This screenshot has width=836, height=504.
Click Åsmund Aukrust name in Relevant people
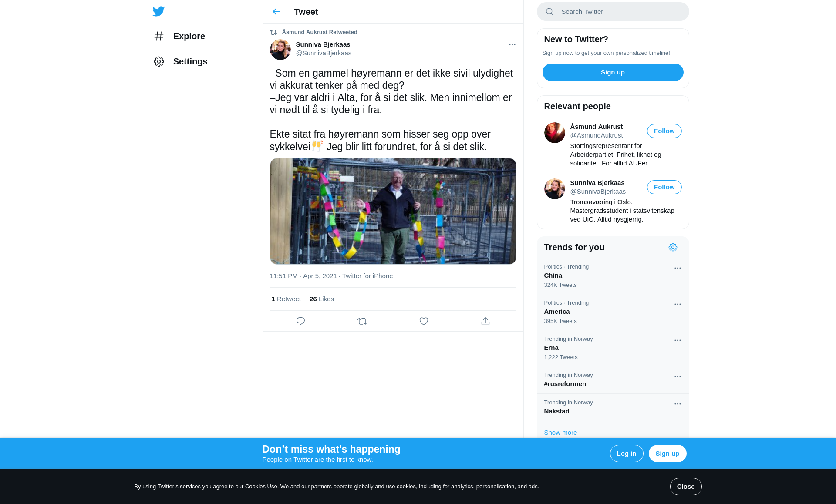(597, 127)
